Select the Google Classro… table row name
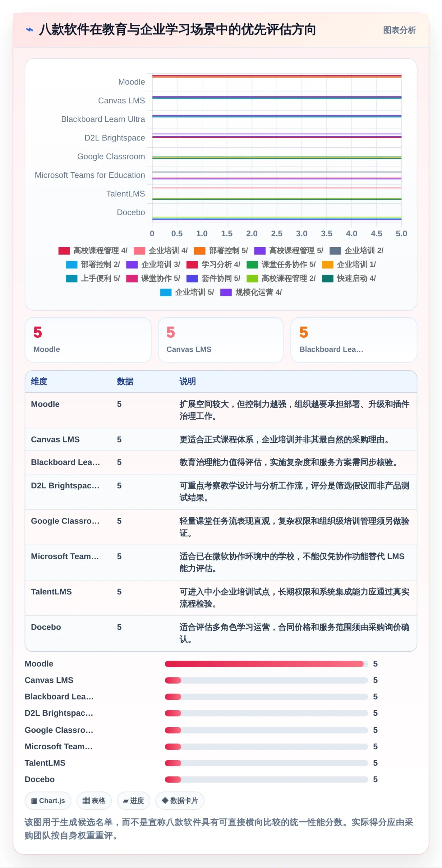This screenshot has width=442, height=868. pyautogui.click(x=65, y=521)
